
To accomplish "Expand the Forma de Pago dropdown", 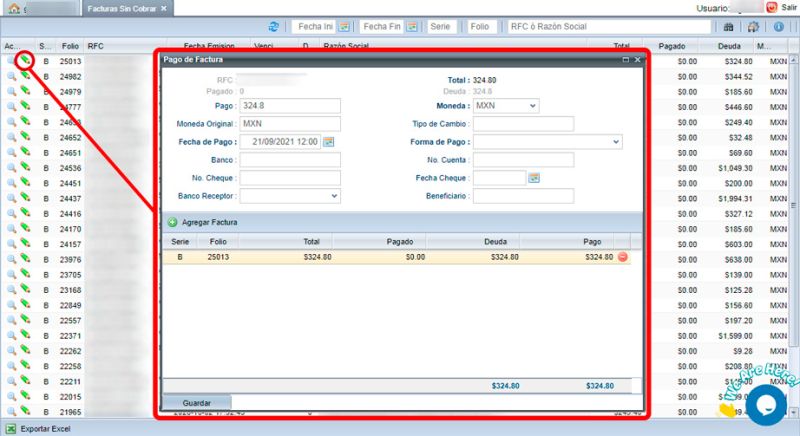I will click(615, 142).
